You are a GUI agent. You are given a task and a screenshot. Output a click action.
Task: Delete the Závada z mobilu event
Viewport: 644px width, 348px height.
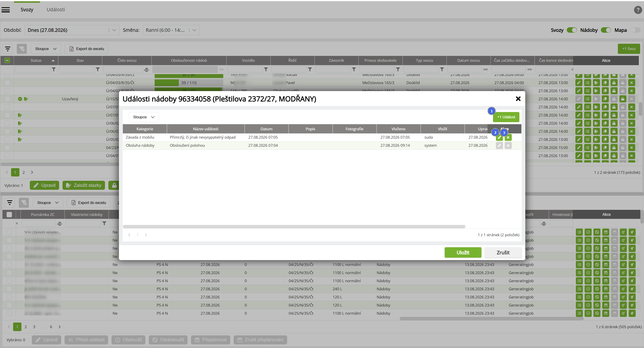pos(508,137)
